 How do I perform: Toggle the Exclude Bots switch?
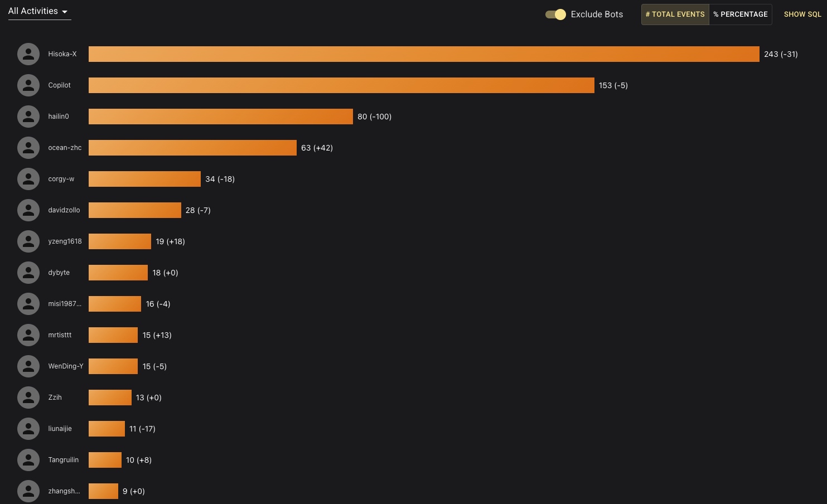(555, 14)
